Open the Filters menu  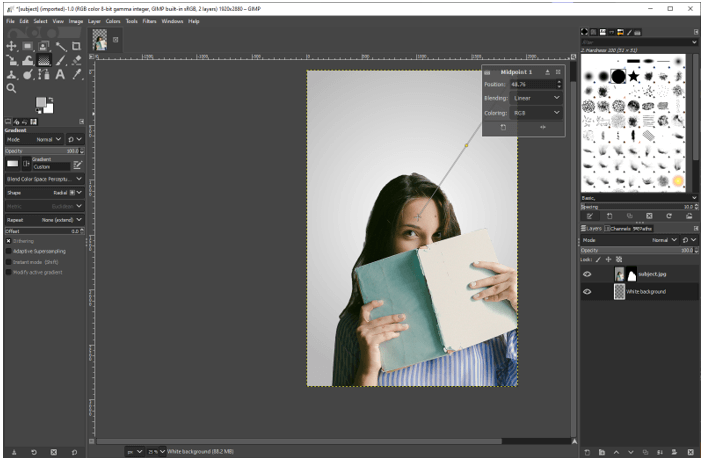coord(149,21)
